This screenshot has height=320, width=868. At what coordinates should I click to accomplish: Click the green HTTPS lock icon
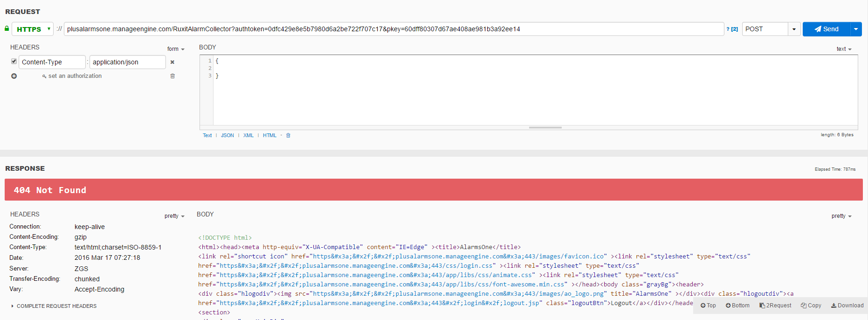pos(7,28)
